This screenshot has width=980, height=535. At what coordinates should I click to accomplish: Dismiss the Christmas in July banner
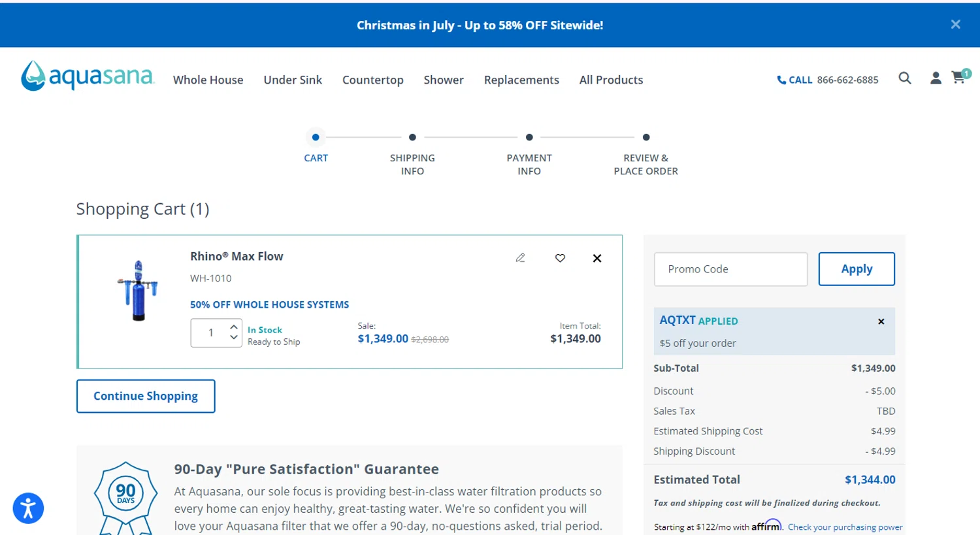(x=955, y=24)
